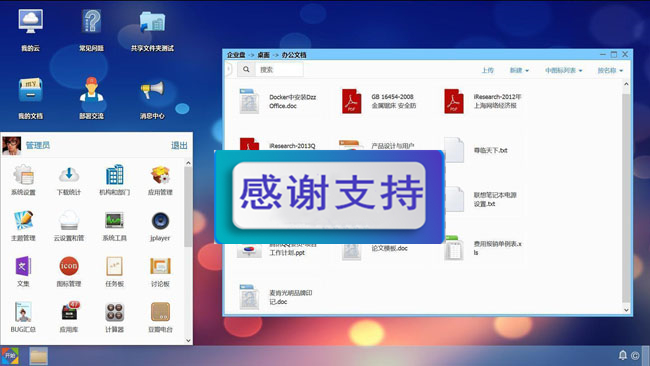
Task: Open notifications via the taskbar bell icon
Action: (x=623, y=355)
